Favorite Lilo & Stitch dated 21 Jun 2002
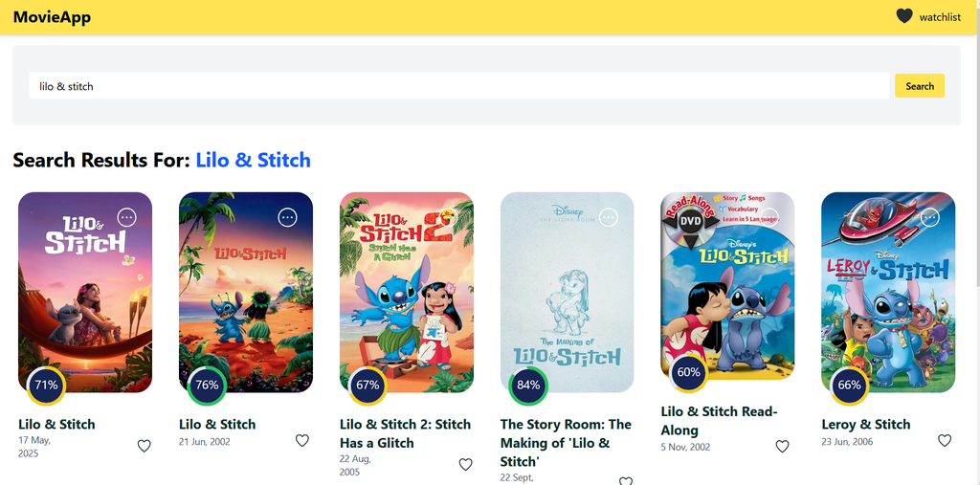Image resolution: width=980 pixels, height=485 pixels. 302,441
